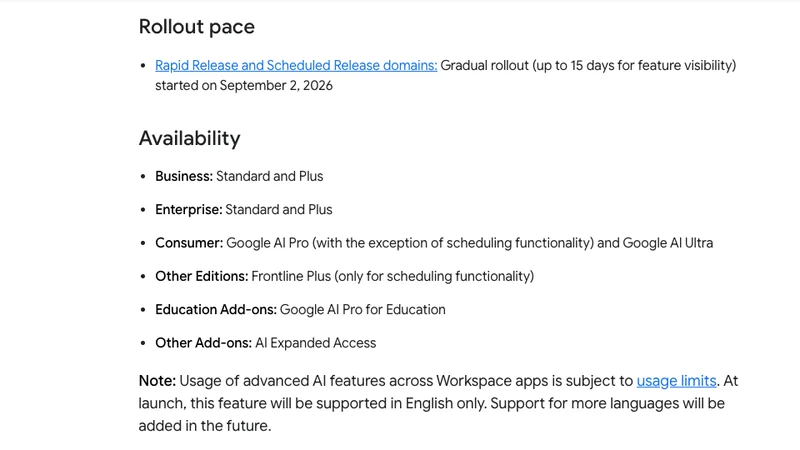Click the Education Add-ons: label
This screenshot has height=450, width=800.
point(216,310)
